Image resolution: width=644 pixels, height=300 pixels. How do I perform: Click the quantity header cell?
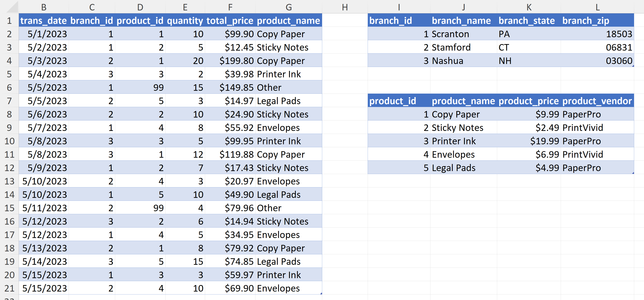click(x=185, y=20)
